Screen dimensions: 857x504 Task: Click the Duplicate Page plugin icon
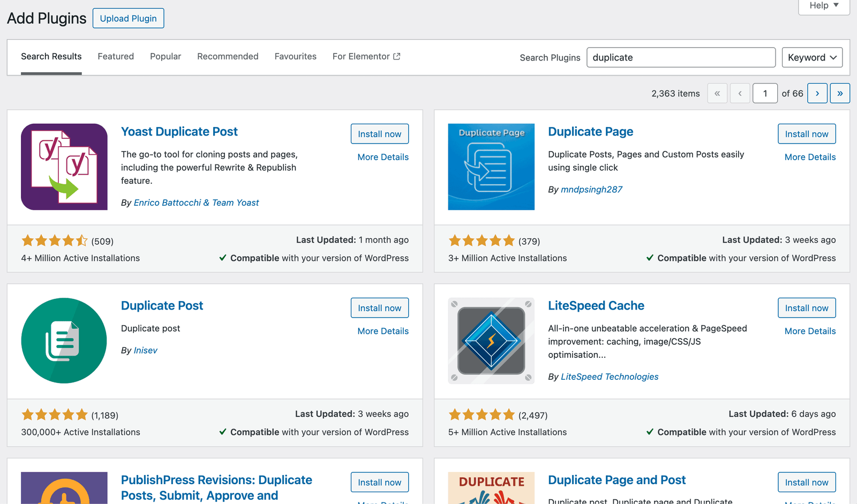[491, 167]
